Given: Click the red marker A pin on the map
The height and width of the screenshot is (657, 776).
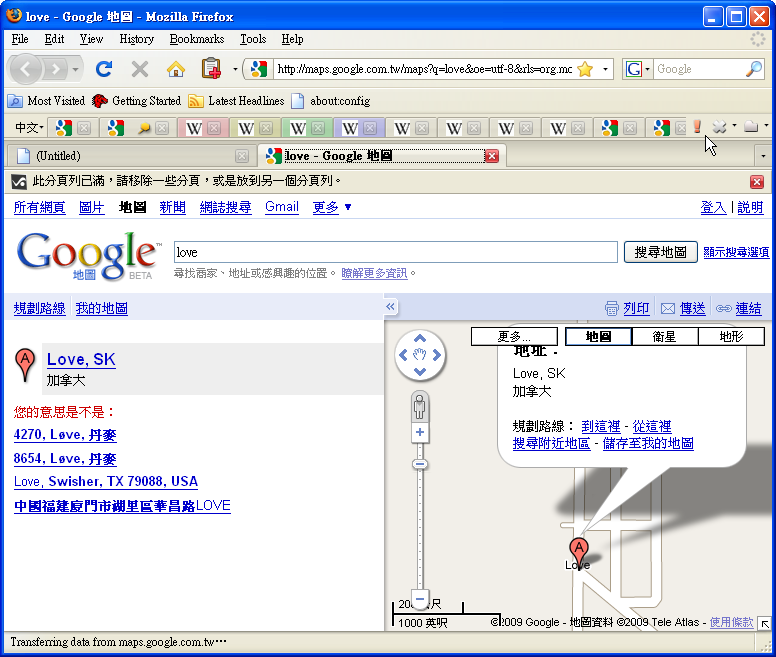Looking at the screenshot, I should pyautogui.click(x=578, y=549).
